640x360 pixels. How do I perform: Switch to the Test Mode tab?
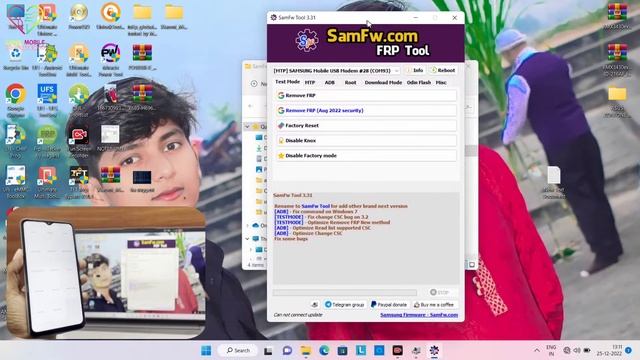click(287, 82)
